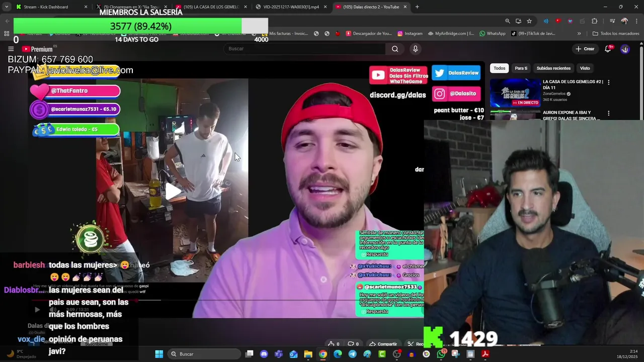This screenshot has width=644, height=362.
Task: Open WhatsApp from the taskbar
Action: tap(441, 354)
